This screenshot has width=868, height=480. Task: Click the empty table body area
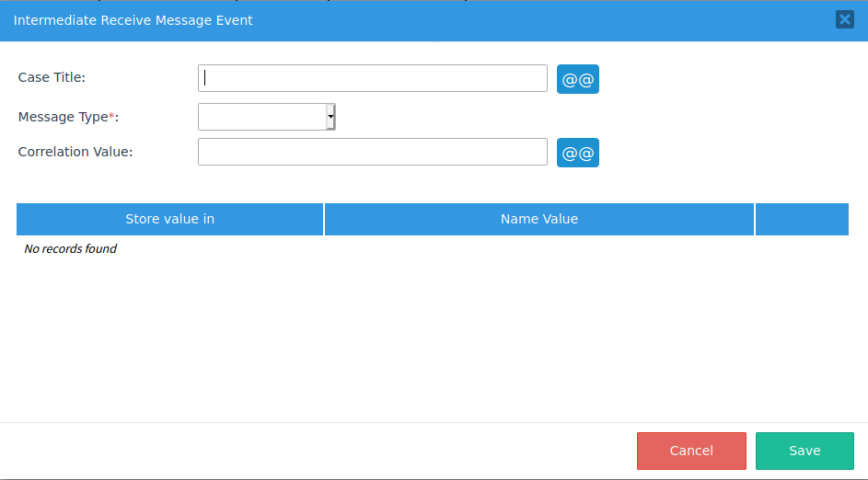433,331
